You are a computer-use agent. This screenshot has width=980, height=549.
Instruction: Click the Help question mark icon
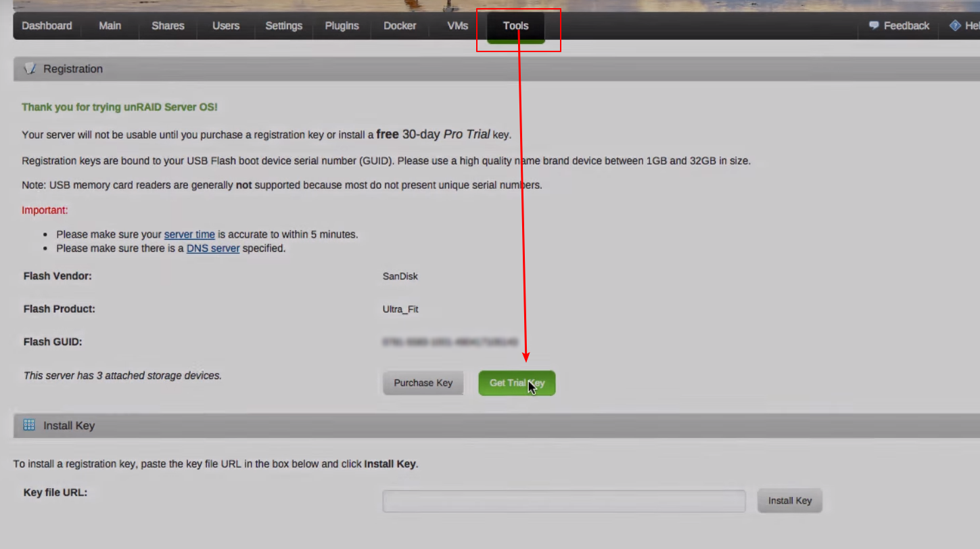955,26
